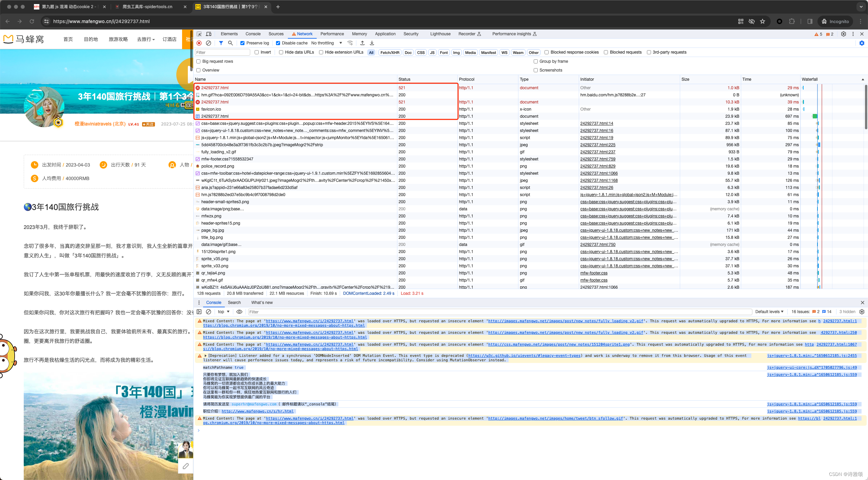This screenshot has height=480, width=868.
Task: Open network search magnifier icon
Action: 230,43
